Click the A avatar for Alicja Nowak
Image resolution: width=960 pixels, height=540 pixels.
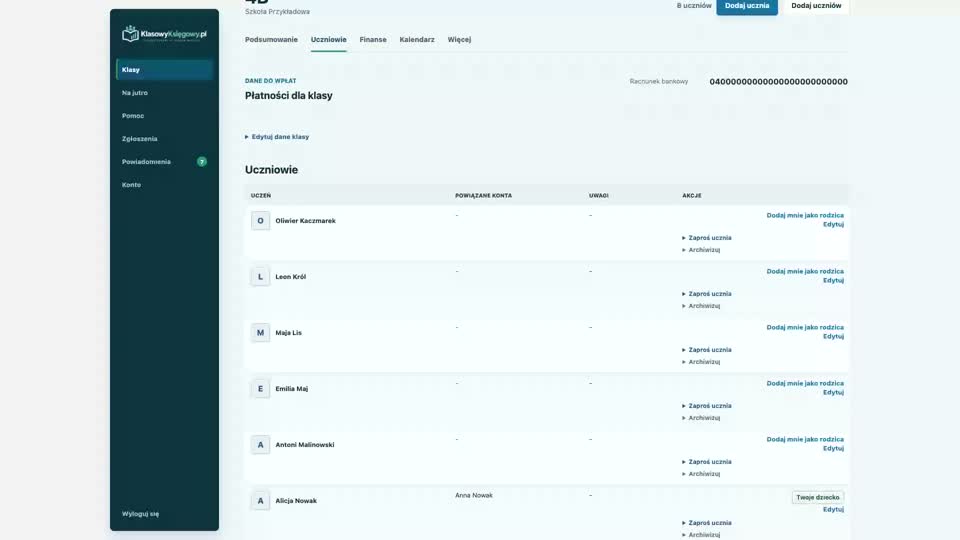(260, 501)
